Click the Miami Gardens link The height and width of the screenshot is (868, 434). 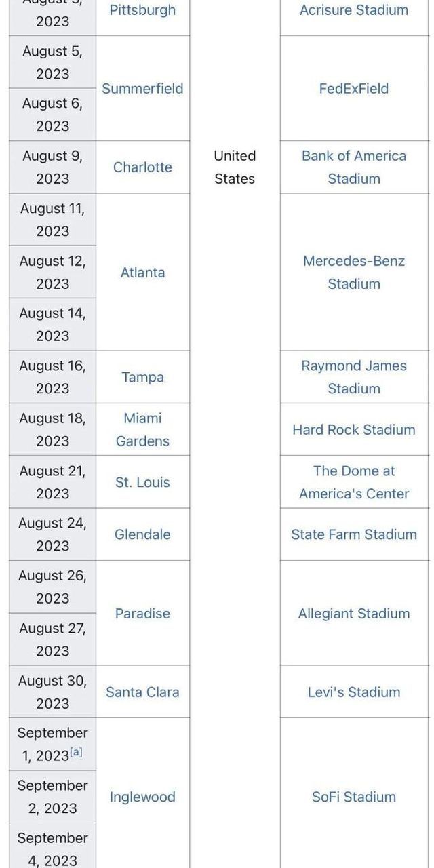(x=142, y=429)
